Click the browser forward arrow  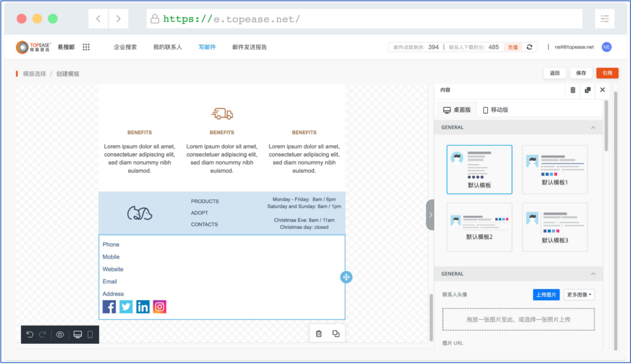[x=119, y=18]
